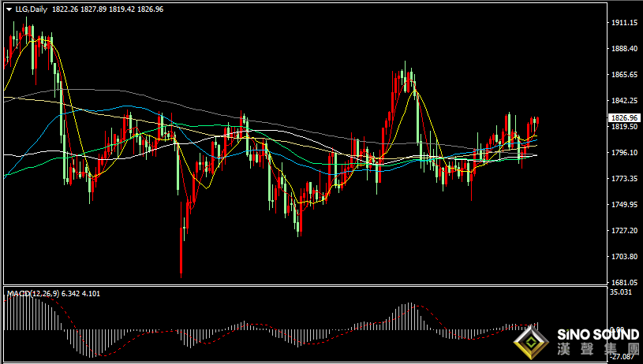Click the MACD values 6.342 4.101

tap(80, 294)
